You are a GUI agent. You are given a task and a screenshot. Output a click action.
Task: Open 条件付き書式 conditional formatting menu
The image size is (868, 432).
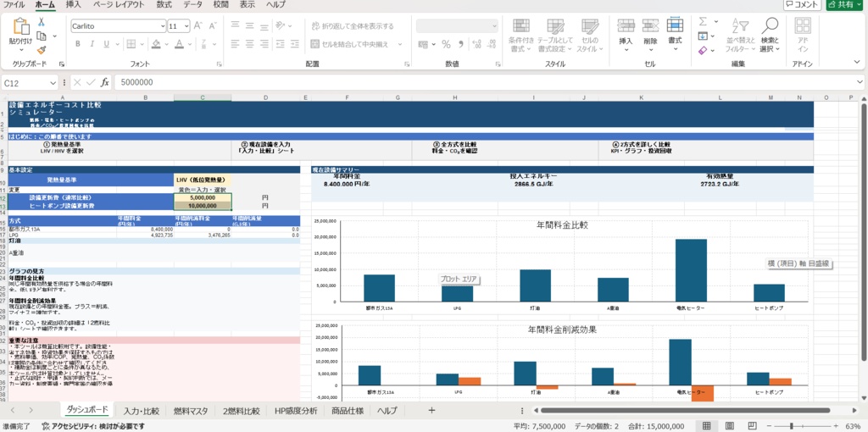coord(521,36)
